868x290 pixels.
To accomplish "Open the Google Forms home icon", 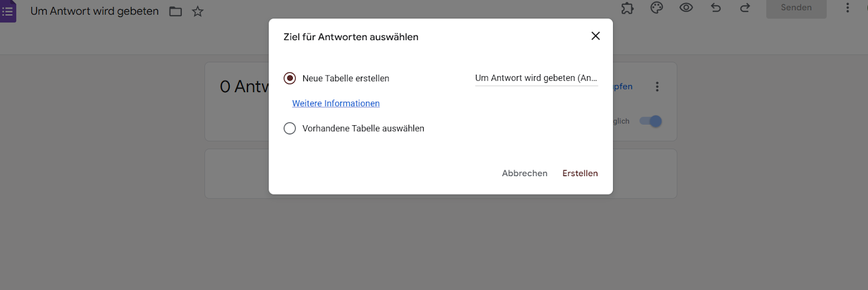I will click(8, 11).
